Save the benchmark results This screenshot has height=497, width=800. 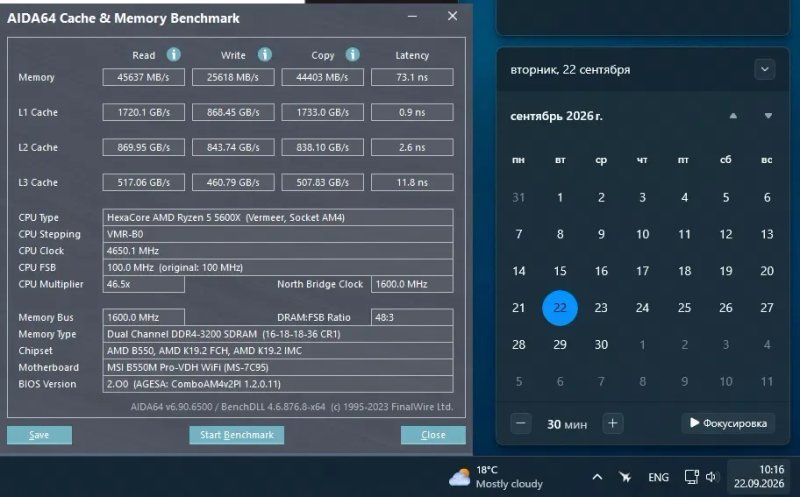pyautogui.click(x=39, y=435)
